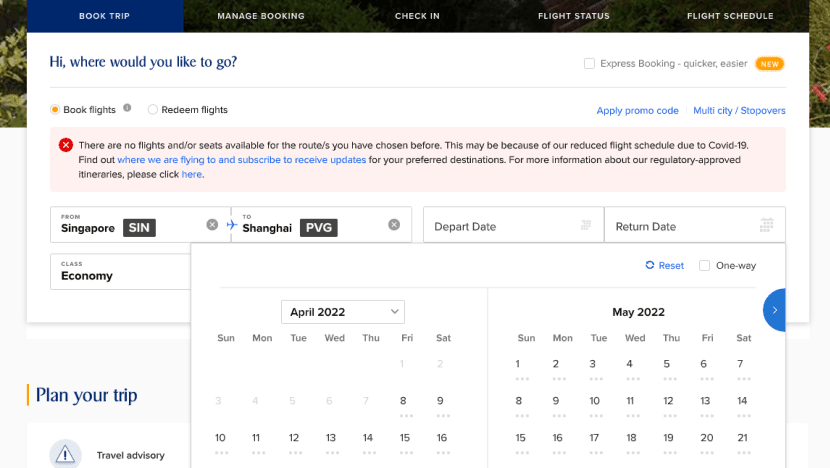Click the airplane swap icon between cities
The height and width of the screenshot is (468, 830).
click(232, 225)
